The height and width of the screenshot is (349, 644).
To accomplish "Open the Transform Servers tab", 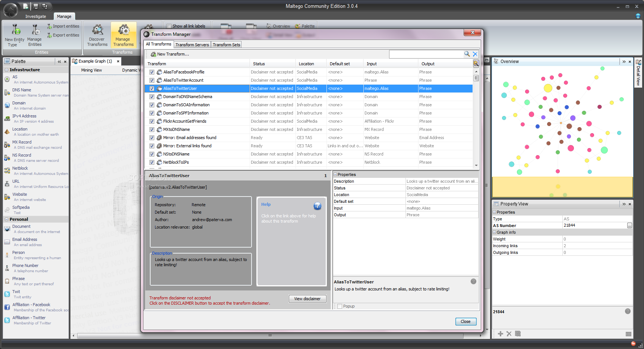I will point(192,45).
